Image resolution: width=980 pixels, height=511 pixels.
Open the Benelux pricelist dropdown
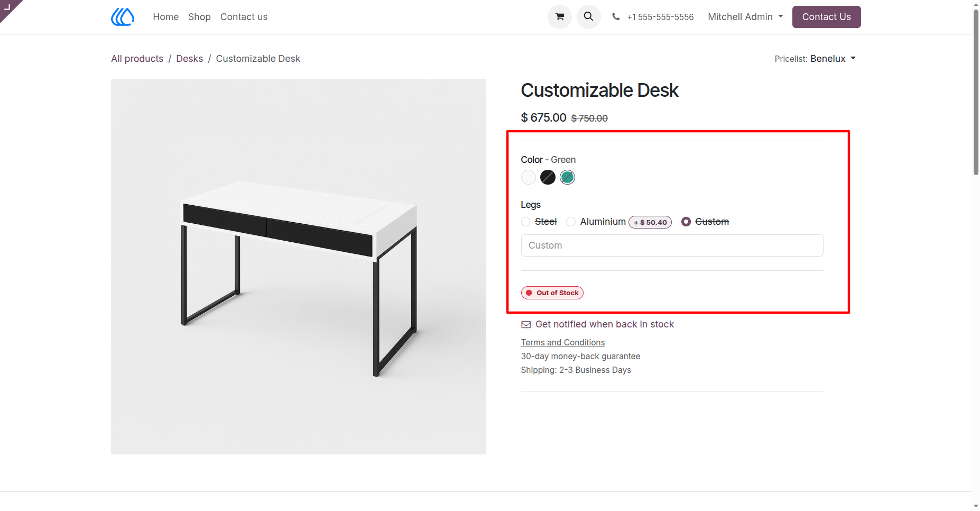coord(833,59)
